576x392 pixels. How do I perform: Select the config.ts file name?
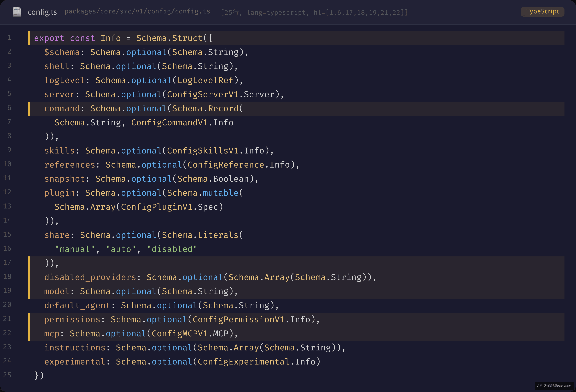42,12
